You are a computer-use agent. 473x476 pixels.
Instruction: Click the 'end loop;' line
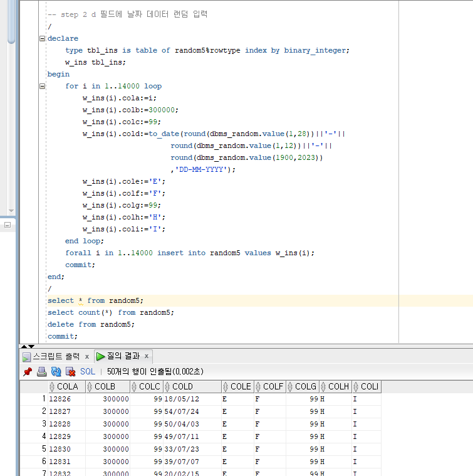85,241
